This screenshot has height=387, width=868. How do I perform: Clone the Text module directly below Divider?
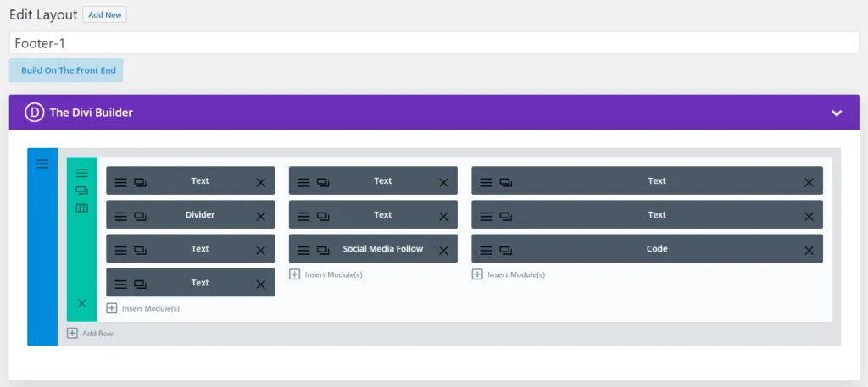click(140, 251)
